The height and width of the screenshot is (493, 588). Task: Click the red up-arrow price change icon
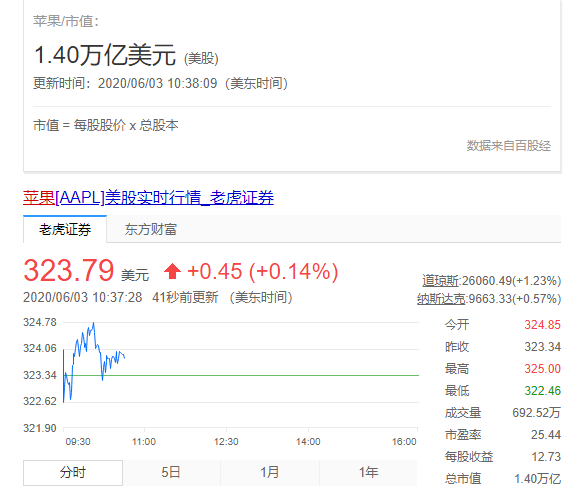[172, 271]
